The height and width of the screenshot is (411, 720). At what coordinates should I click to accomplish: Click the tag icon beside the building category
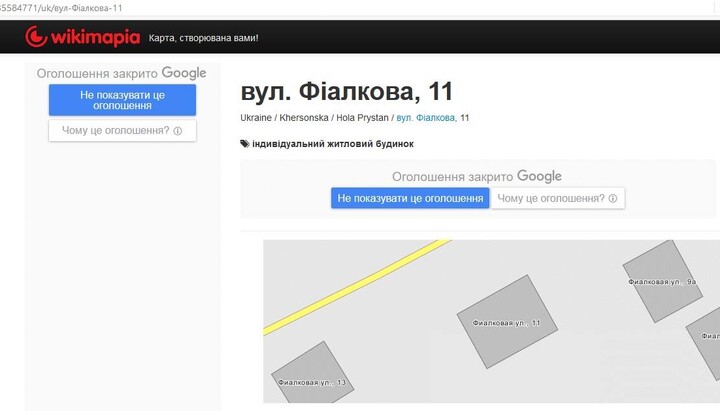click(245, 144)
